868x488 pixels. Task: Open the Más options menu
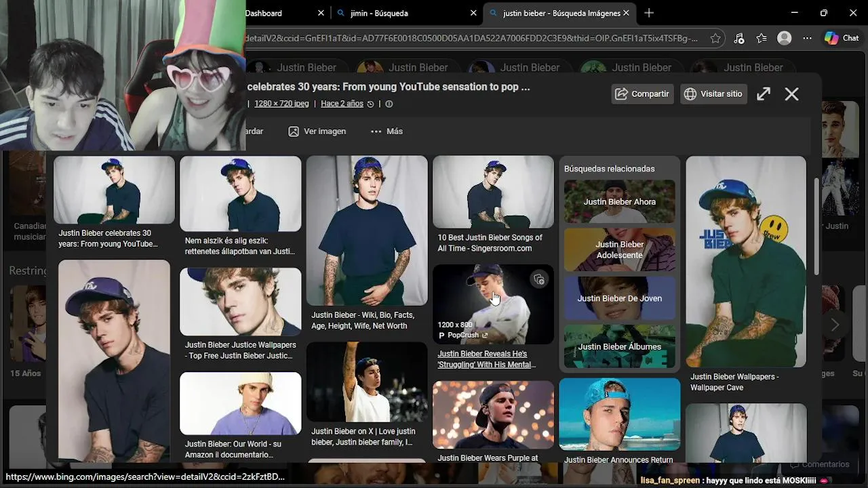(x=387, y=131)
